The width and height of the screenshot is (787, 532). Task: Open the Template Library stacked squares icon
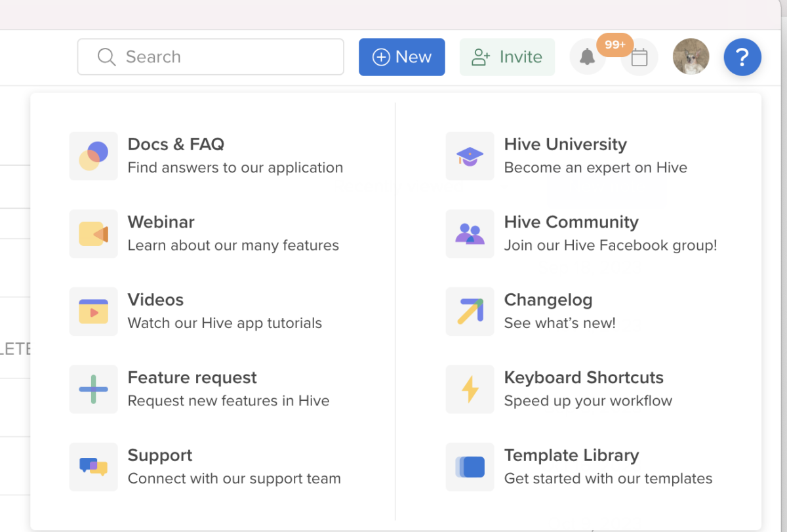tap(470, 467)
